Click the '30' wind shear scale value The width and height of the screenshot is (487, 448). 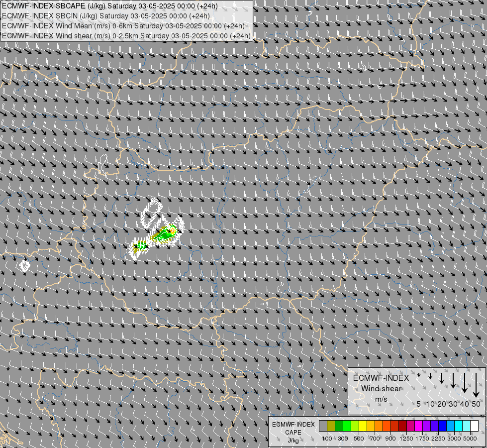pyautogui.click(x=453, y=404)
